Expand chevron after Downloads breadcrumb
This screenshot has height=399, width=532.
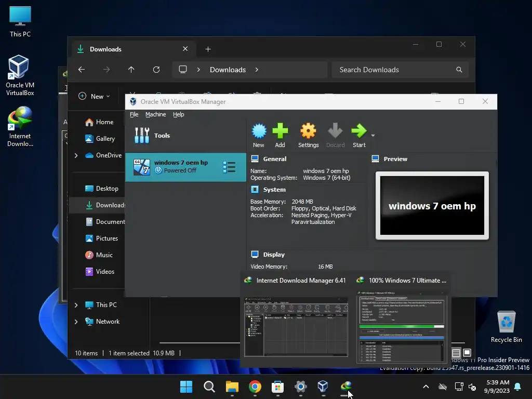pyautogui.click(x=257, y=70)
